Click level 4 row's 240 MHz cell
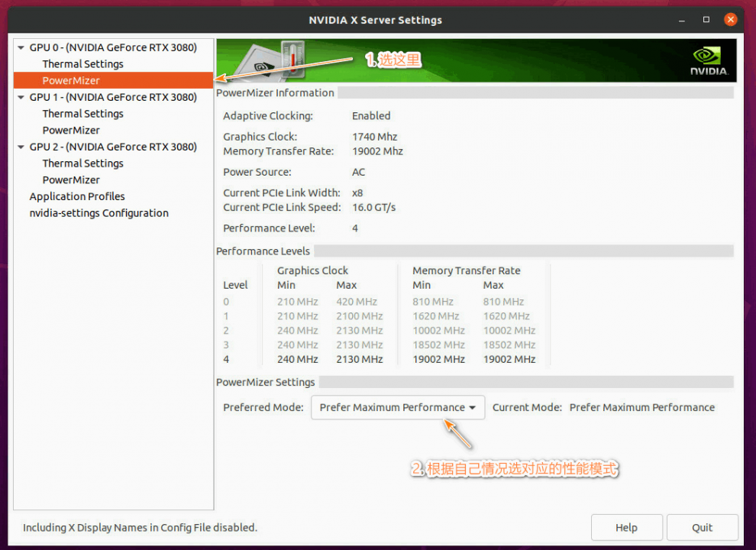 (x=298, y=360)
